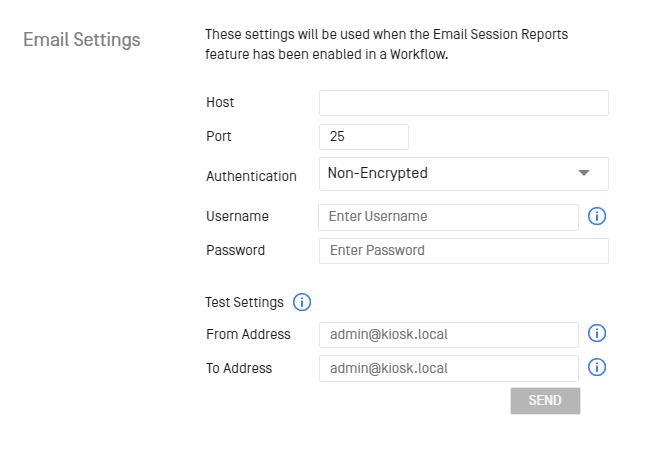Select the To Address input box
This screenshot has width=650, height=456.
click(x=449, y=369)
